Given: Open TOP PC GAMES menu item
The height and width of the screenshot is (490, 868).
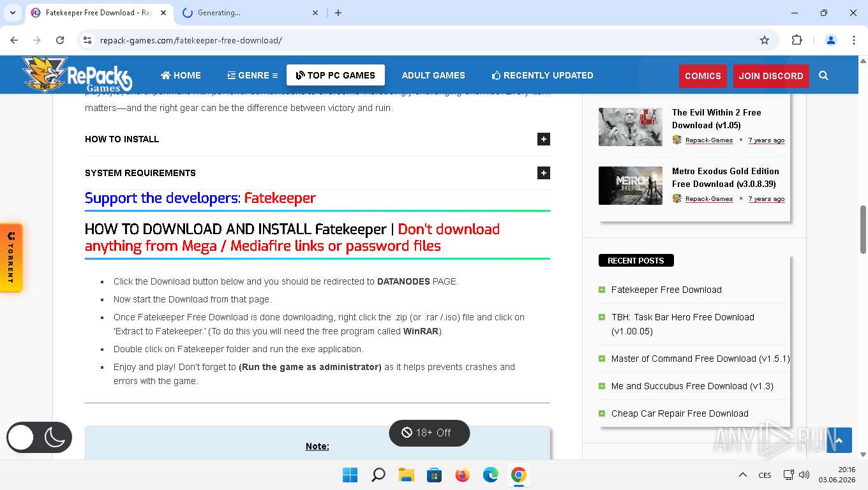Looking at the screenshot, I should tap(336, 75).
